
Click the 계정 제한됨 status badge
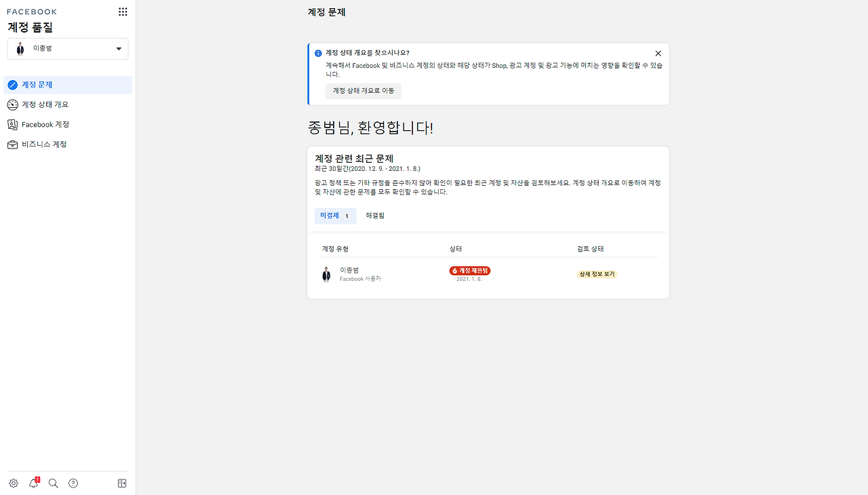pyautogui.click(x=469, y=271)
